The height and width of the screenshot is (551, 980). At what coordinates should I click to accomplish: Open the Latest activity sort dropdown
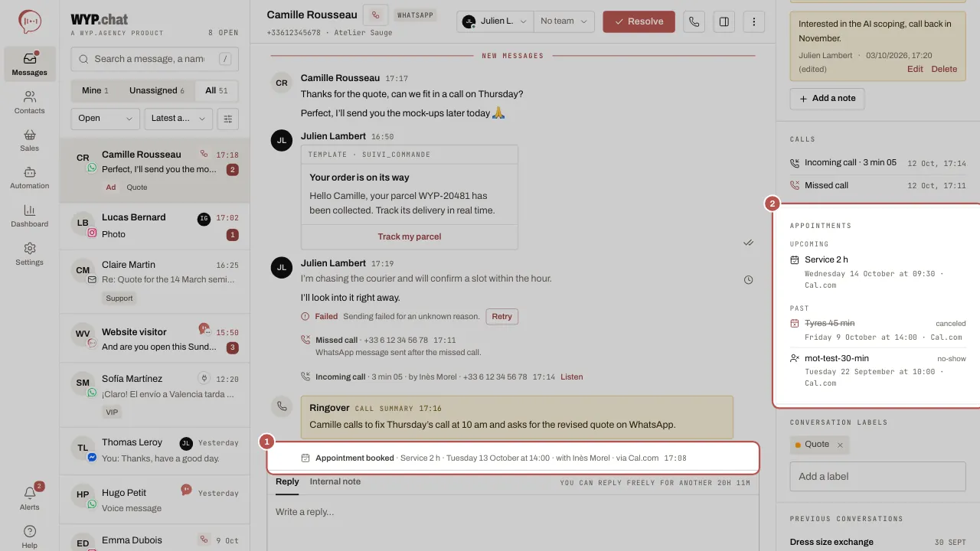(179, 119)
